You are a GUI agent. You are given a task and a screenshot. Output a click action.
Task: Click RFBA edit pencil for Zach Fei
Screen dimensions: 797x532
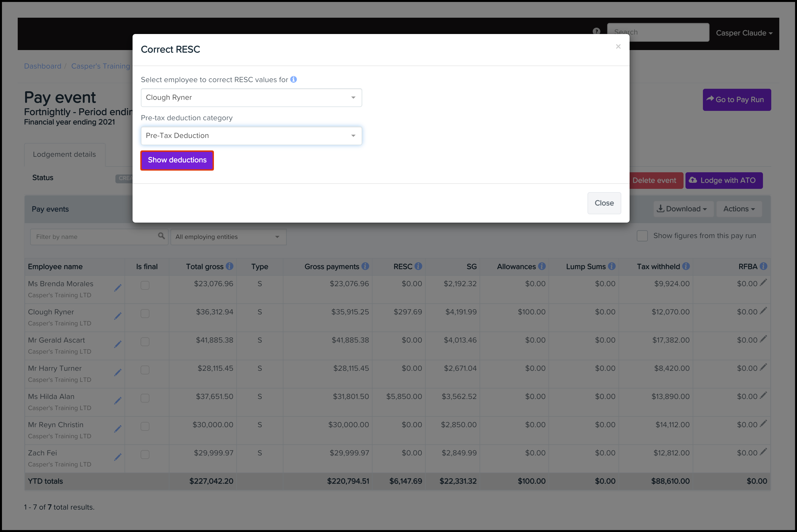click(x=764, y=452)
